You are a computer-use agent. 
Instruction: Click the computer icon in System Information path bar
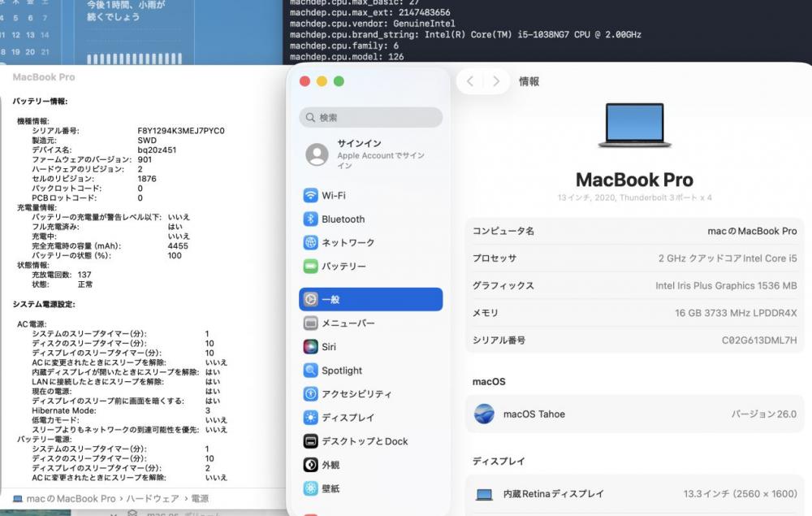(18, 499)
